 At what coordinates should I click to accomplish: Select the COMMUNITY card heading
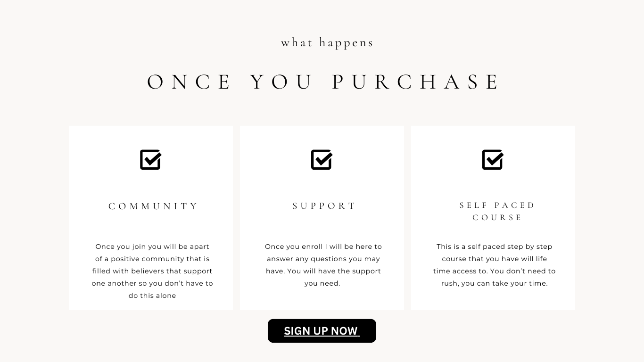click(x=153, y=206)
